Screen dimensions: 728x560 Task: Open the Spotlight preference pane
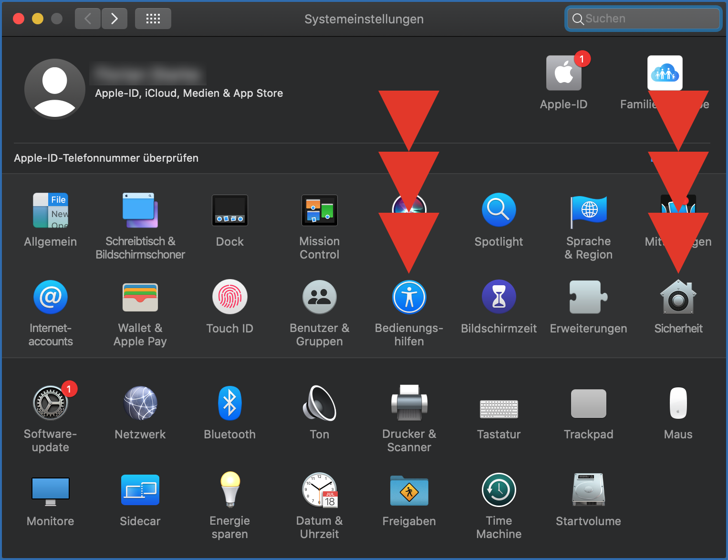(499, 211)
